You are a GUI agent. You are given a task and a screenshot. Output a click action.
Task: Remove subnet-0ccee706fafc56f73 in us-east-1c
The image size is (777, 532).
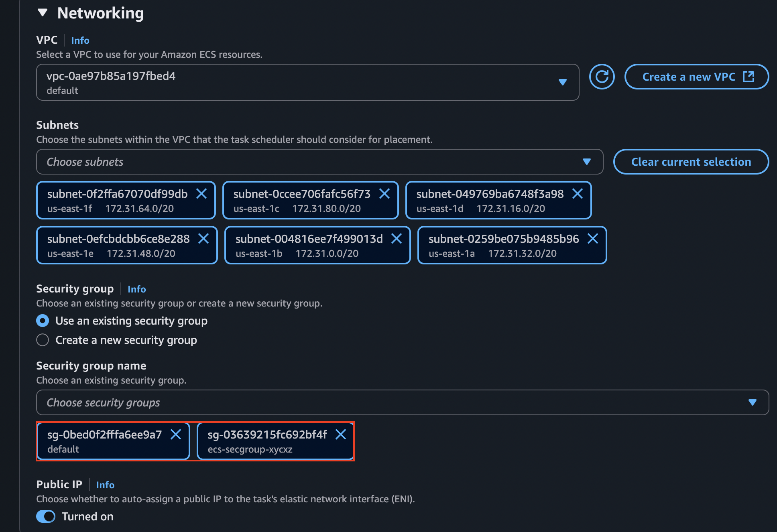pos(384,194)
